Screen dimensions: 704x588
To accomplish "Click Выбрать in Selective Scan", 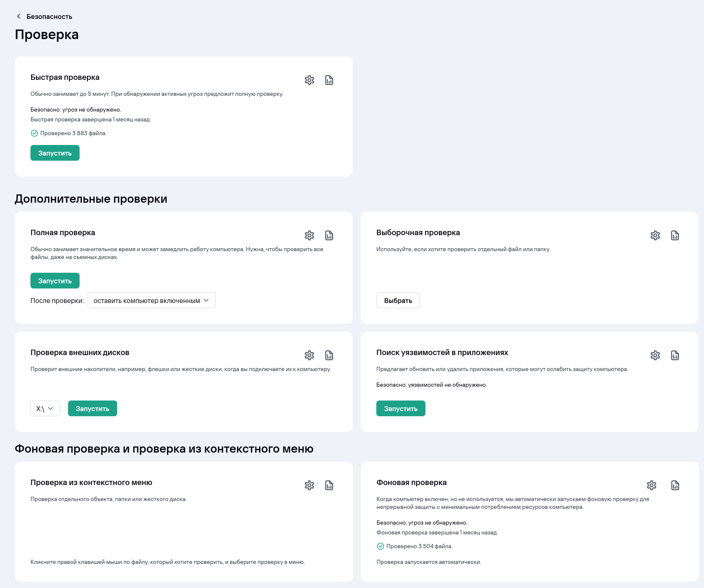I will coord(398,301).
